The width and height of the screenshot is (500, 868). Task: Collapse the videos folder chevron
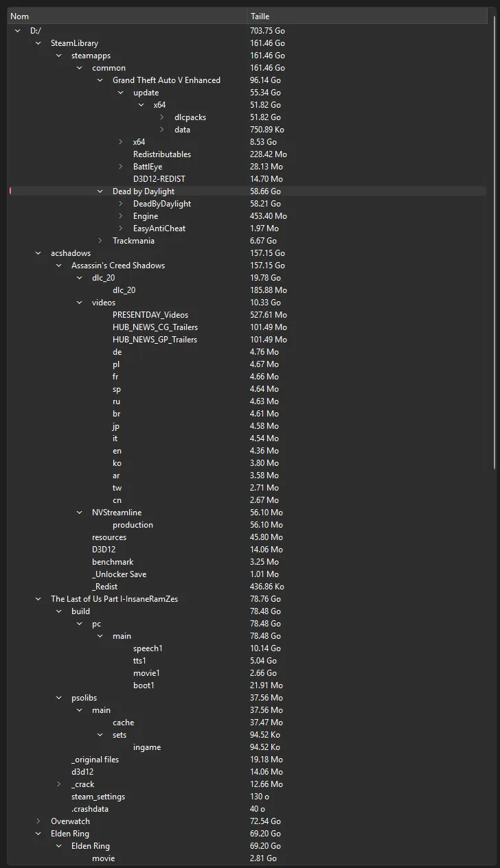click(79, 303)
